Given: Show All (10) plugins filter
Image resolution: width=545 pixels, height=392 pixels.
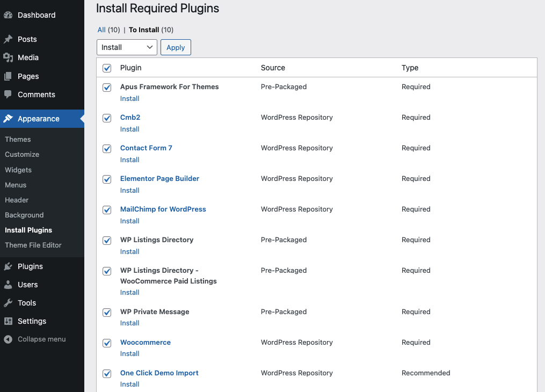Looking at the screenshot, I should [101, 30].
